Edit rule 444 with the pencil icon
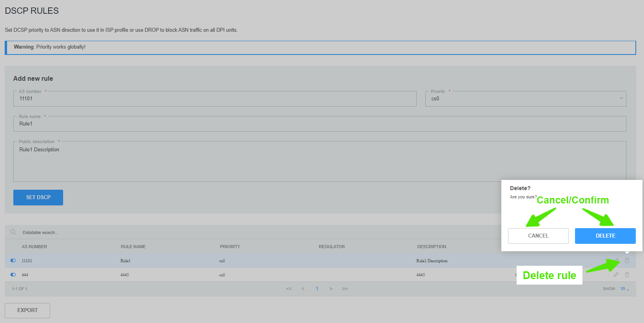The image size is (644, 323). coord(616,275)
